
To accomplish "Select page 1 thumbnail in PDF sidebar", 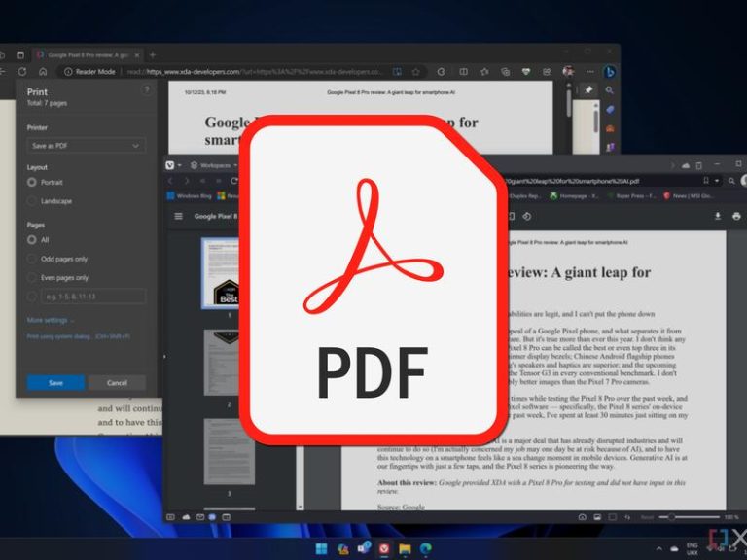I will click(221, 273).
